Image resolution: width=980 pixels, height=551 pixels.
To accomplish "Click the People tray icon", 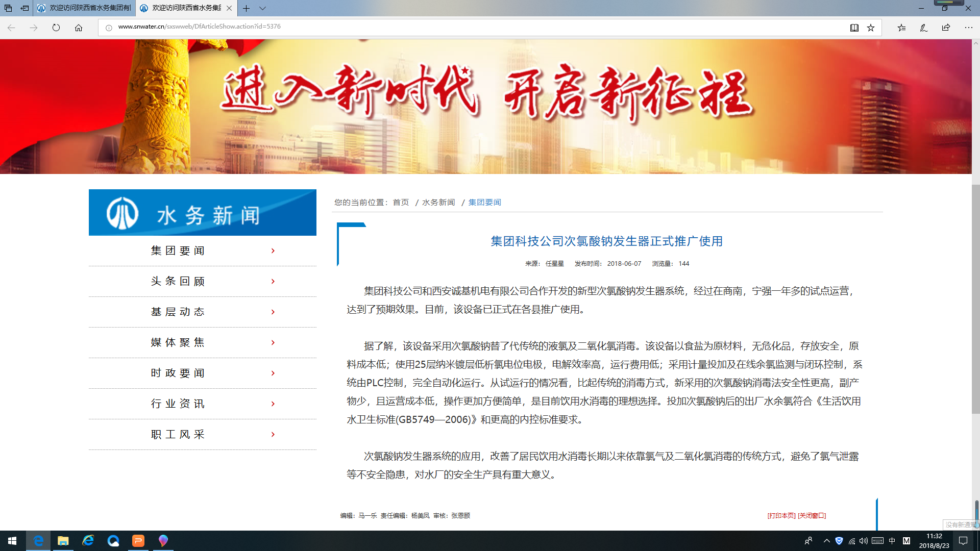I will tap(808, 541).
